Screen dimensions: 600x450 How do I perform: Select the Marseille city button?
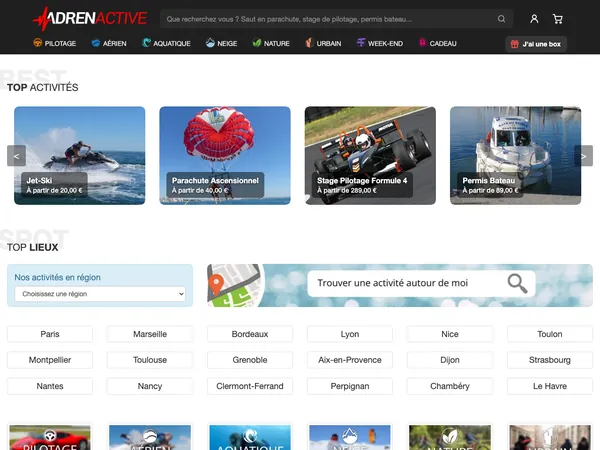pyautogui.click(x=150, y=334)
